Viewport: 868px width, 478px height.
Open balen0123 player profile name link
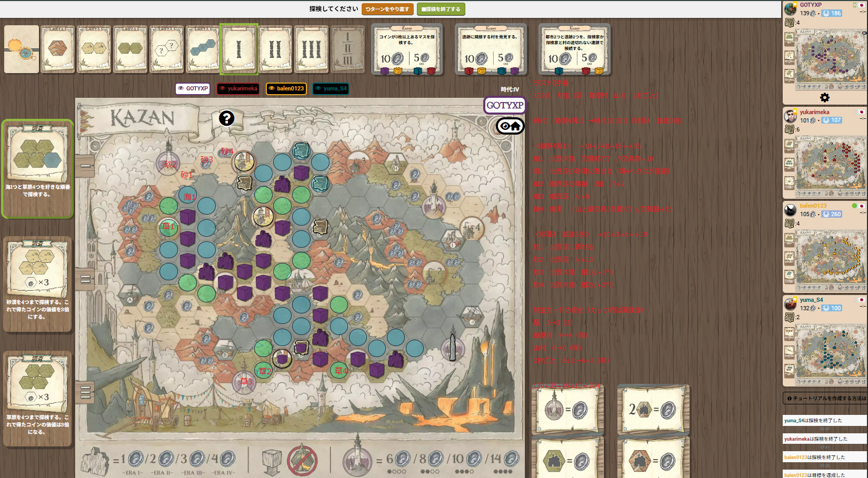813,206
